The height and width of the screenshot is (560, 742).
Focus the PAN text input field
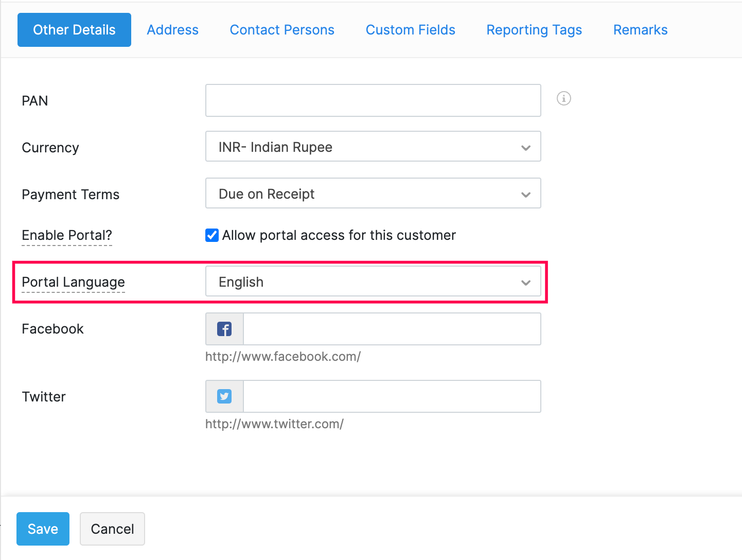(x=373, y=100)
